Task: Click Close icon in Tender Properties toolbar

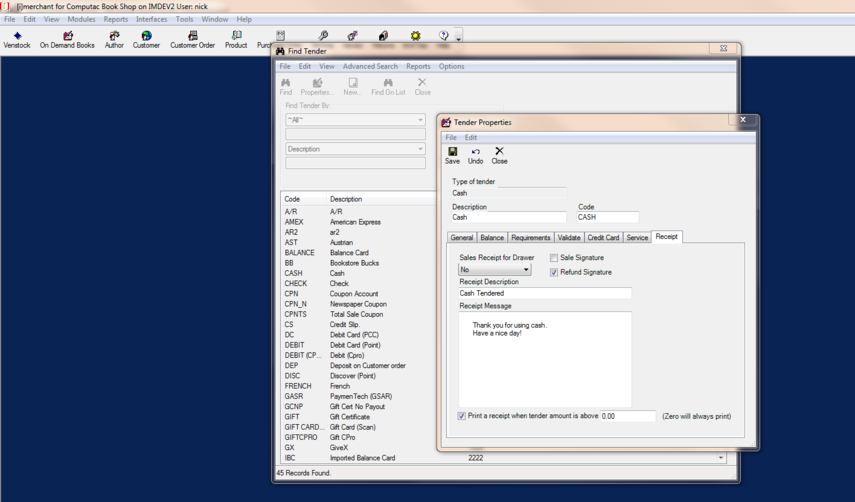Action: tap(499, 155)
